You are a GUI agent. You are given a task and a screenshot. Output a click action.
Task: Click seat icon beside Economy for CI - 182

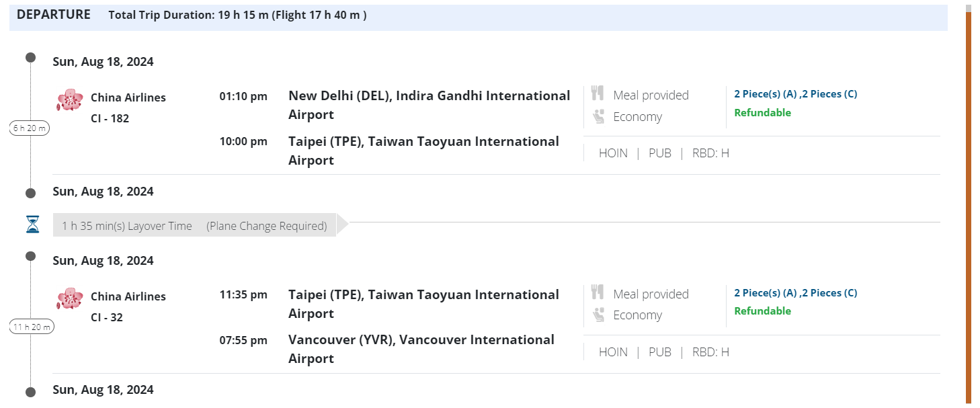598,117
